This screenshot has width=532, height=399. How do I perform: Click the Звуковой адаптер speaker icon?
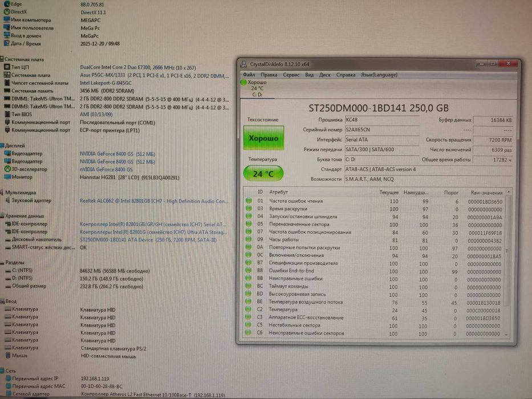click(7, 200)
